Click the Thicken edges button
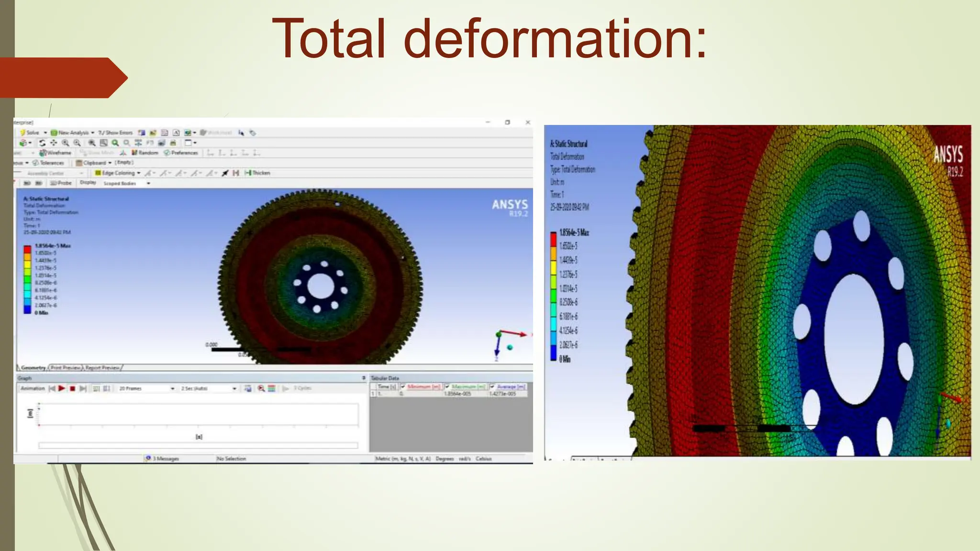980x551 pixels. point(257,173)
